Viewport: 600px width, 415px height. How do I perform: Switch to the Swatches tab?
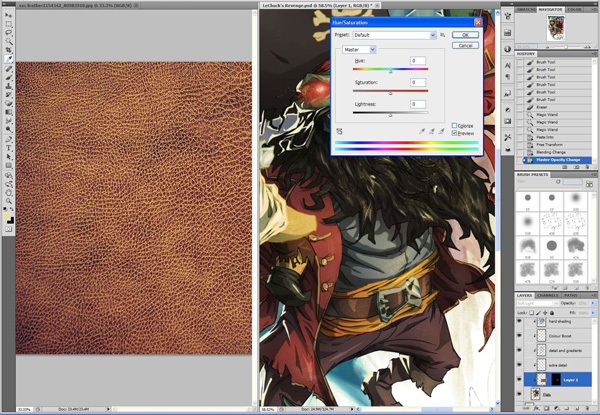click(x=526, y=9)
